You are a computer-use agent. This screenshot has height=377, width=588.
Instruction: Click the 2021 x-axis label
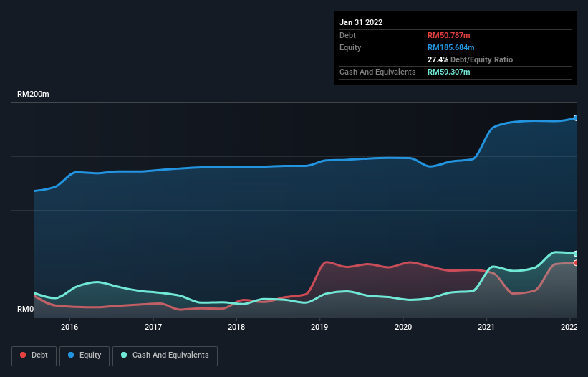tap(486, 327)
